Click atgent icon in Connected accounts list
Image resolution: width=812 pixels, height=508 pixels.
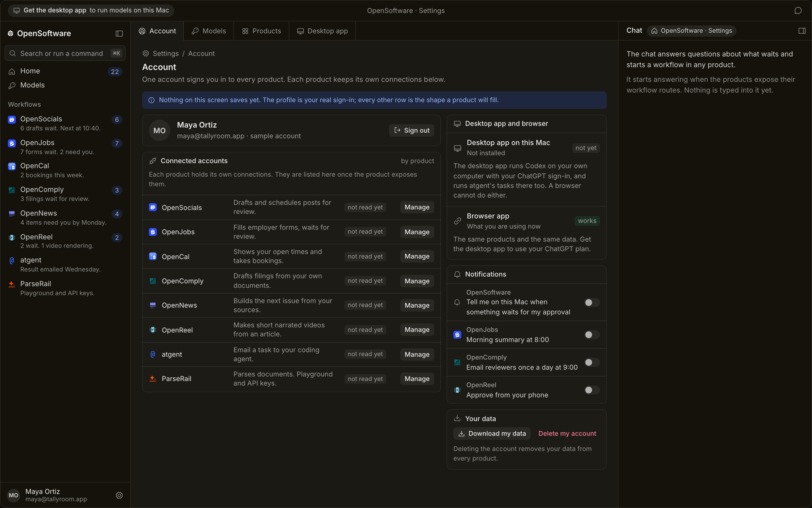point(153,354)
